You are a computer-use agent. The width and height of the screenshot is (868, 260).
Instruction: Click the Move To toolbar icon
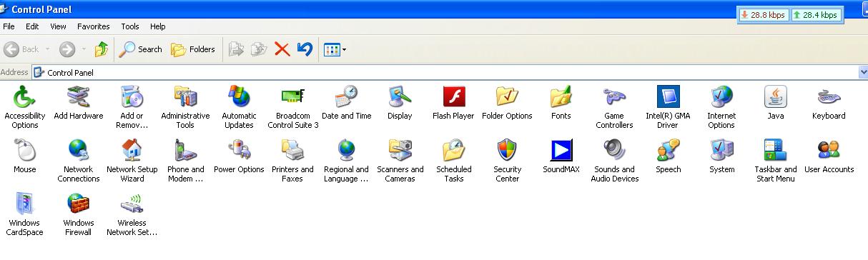(236, 49)
